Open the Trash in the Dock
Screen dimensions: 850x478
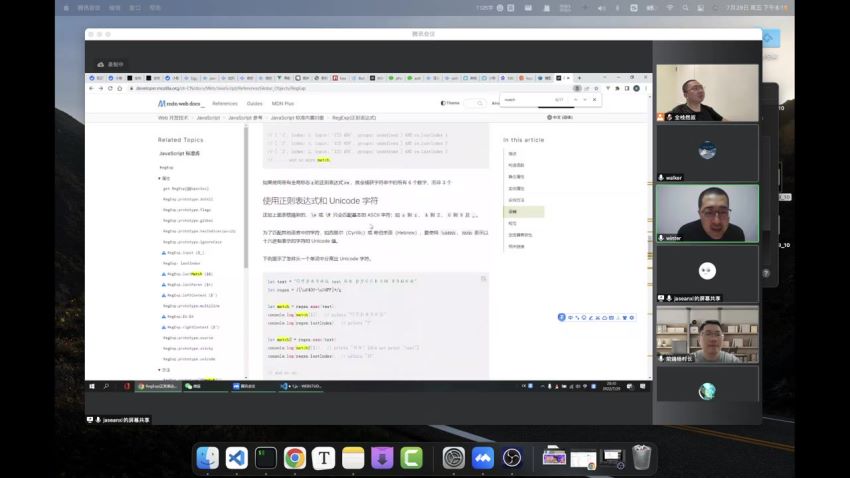[641, 458]
